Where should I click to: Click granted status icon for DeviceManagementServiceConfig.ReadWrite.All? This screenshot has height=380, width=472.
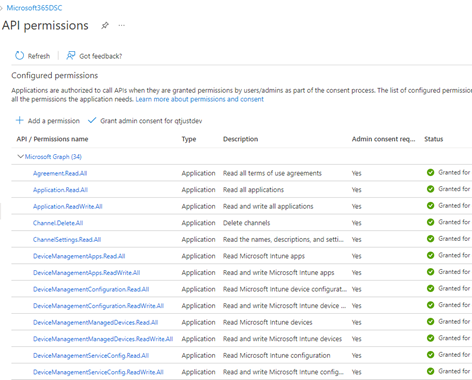point(430,371)
